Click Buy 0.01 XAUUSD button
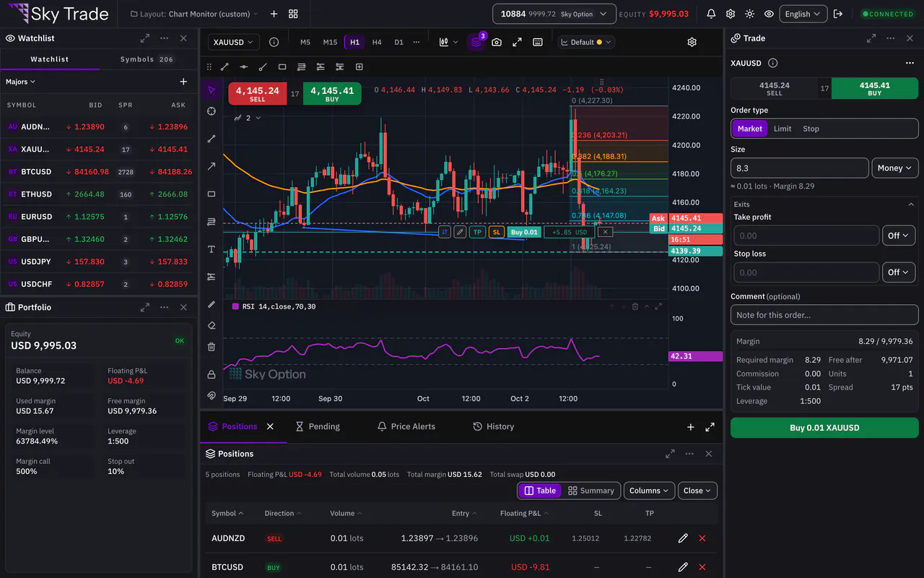The width and height of the screenshot is (924, 578). [x=824, y=428]
